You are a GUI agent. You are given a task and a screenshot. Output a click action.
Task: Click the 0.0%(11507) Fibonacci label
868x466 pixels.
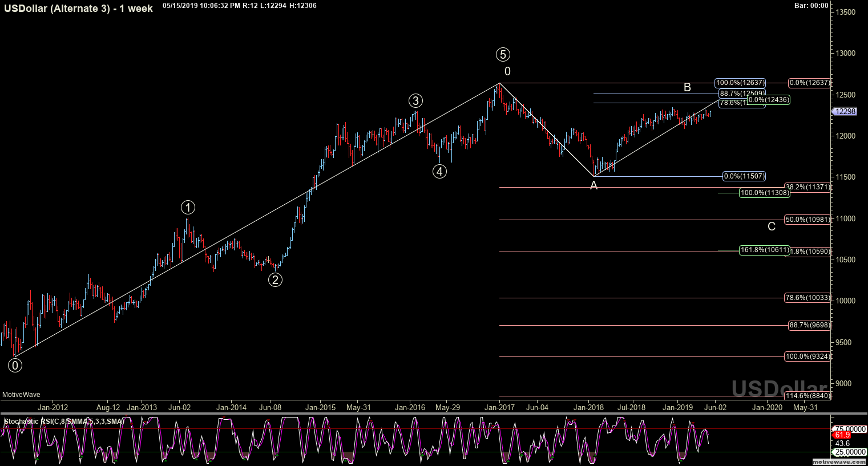tap(744, 176)
